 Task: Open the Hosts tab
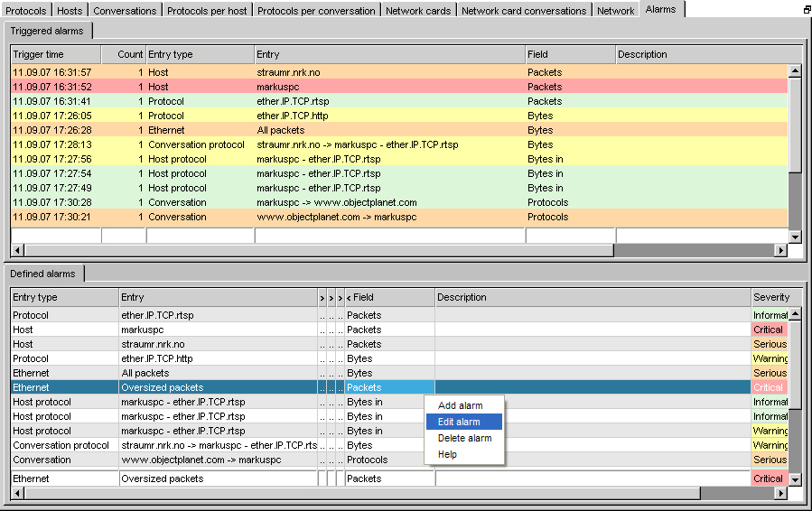click(x=70, y=10)
